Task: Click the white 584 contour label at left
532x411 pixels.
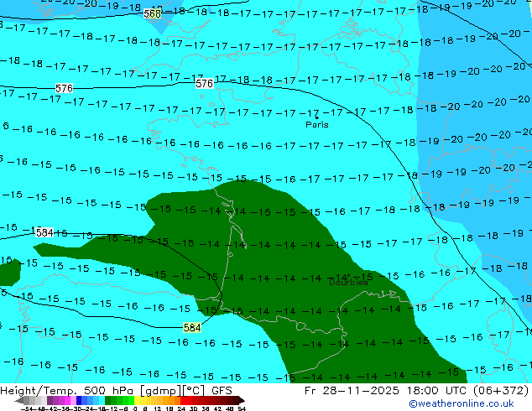Action: click(x=44, y=232)
